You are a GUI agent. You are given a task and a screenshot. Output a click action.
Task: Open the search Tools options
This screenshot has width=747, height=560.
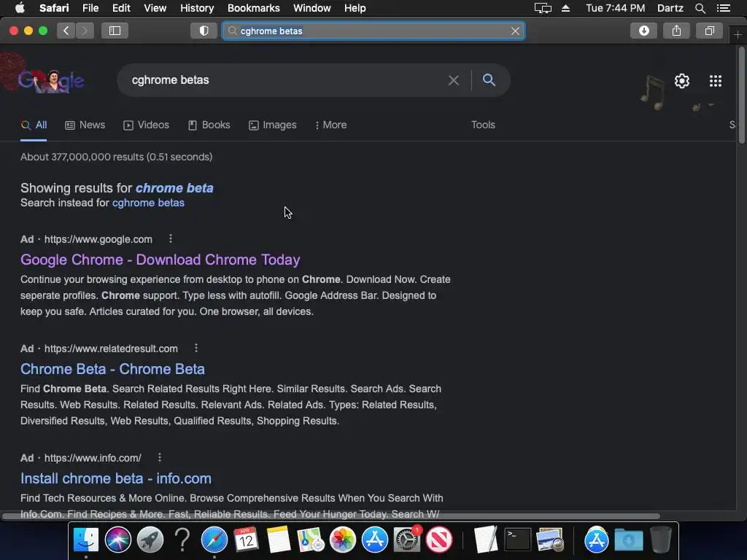[483, 125]
